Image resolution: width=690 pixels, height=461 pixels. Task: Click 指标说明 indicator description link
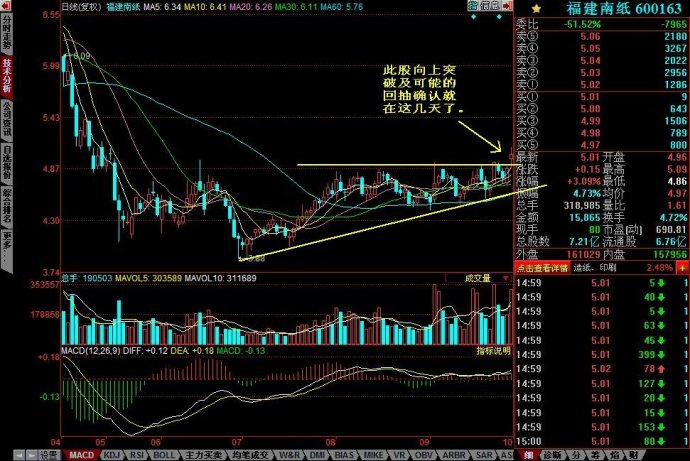point(493,351)
